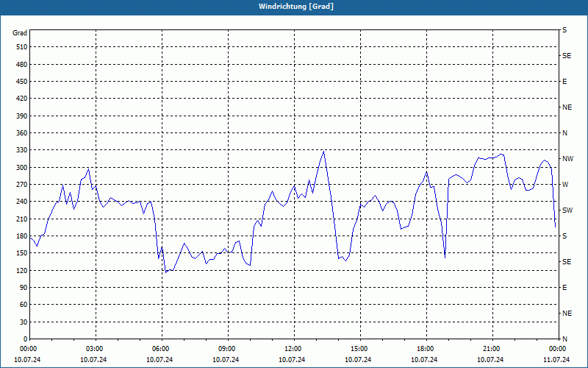Image resolution: width=588 pixels, height=368 pixels.
Task: Click the S compass label beside 180 gridline
Action: tap(564, 236)
